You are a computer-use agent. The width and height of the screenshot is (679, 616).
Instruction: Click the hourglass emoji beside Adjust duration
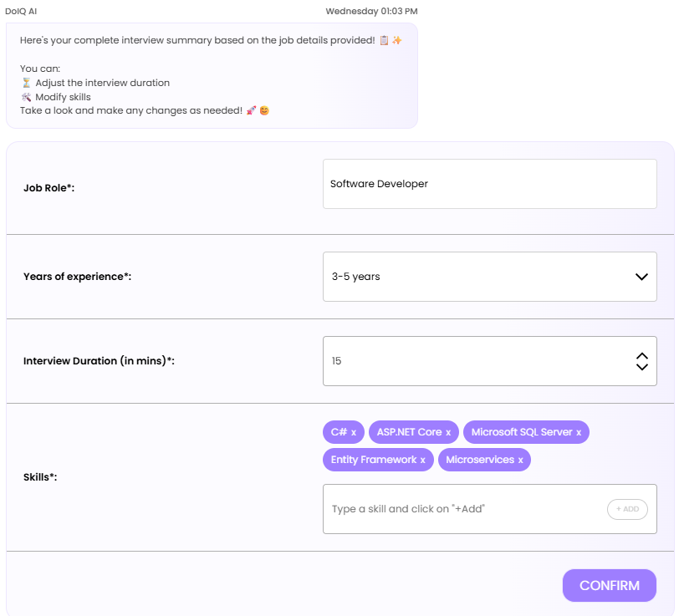[x=27, y=83]
